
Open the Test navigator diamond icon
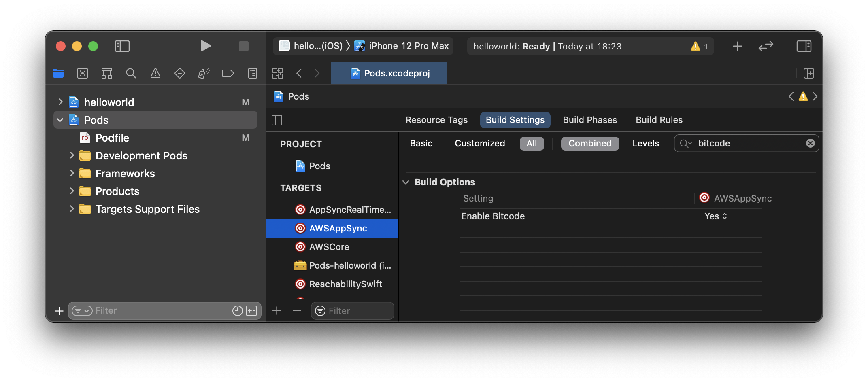tap(180, 73)
